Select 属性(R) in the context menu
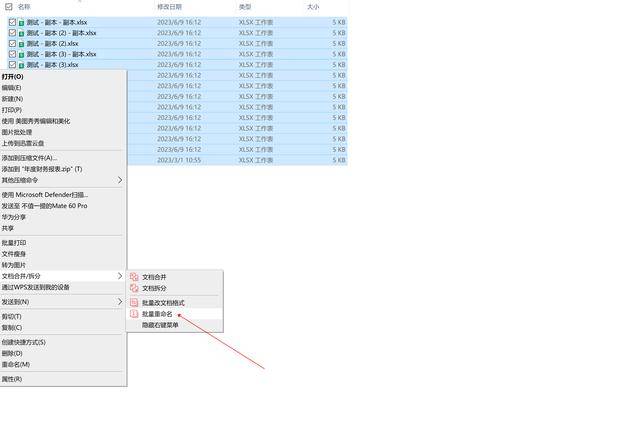The width and height of the screenshot is (640, 437). click(12, 379)
